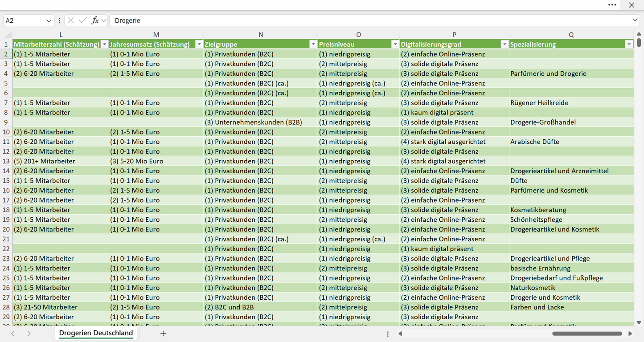
Task: Click the sheet tab options dots
Action: click(388, 334)
